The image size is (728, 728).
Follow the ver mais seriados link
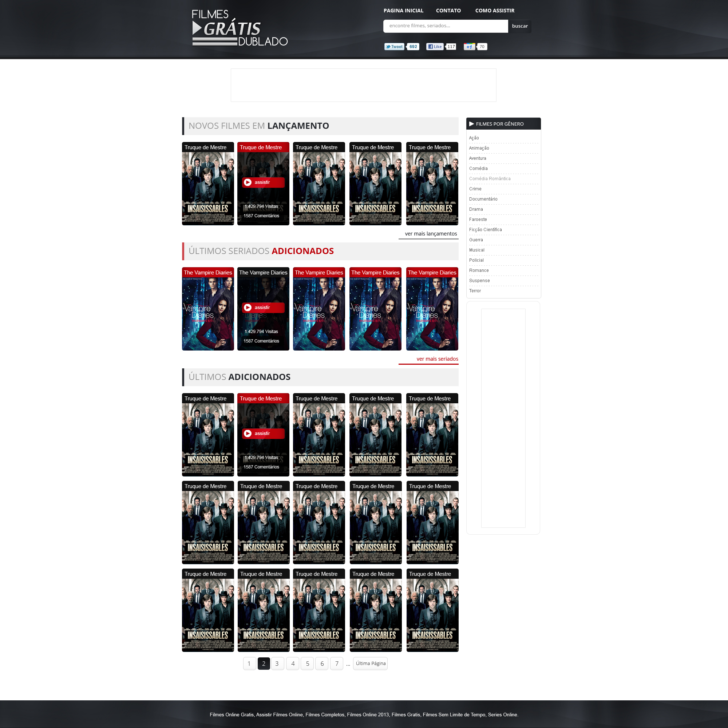click(437, 359)
